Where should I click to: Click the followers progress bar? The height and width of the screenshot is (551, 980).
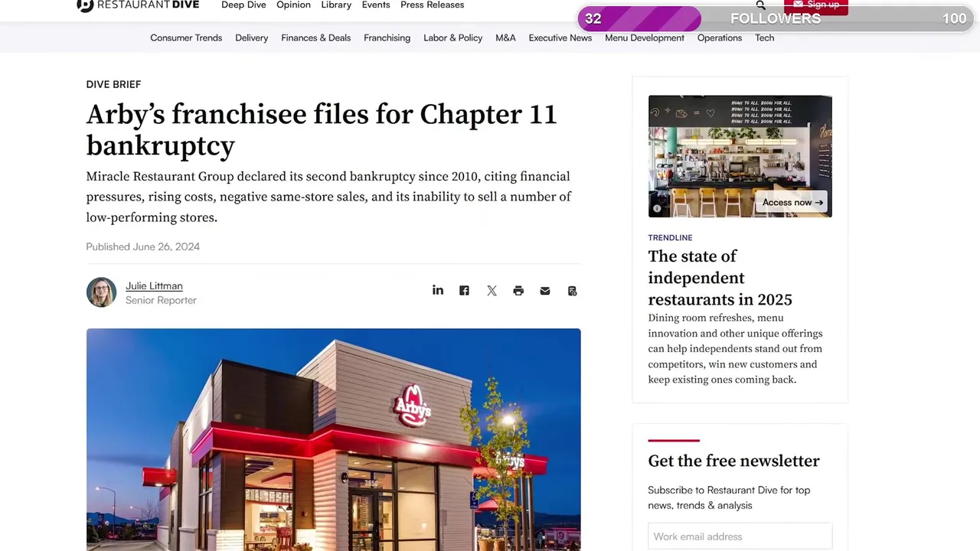click(x=775, y=18)
